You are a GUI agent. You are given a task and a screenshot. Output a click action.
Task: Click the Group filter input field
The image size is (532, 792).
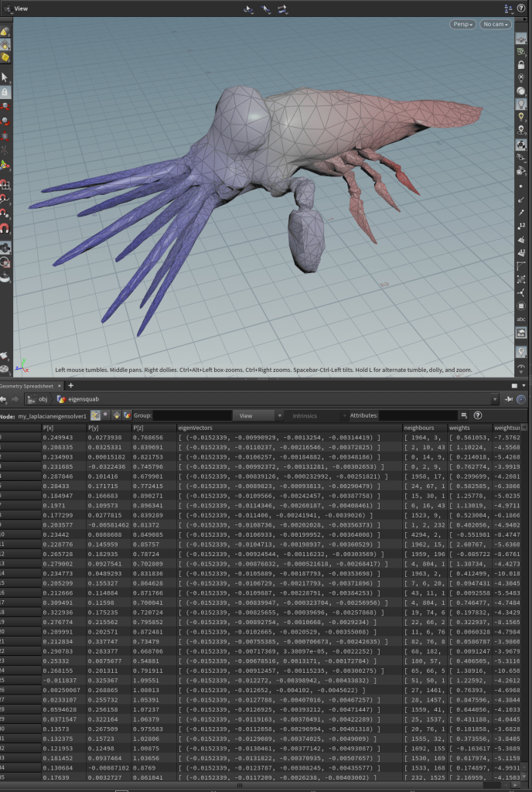tap(191, 415)
